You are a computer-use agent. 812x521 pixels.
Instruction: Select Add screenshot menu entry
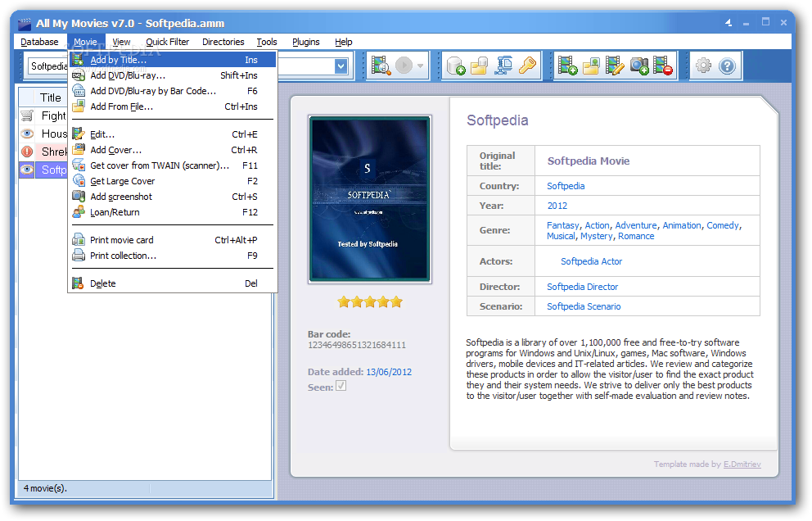173,197
